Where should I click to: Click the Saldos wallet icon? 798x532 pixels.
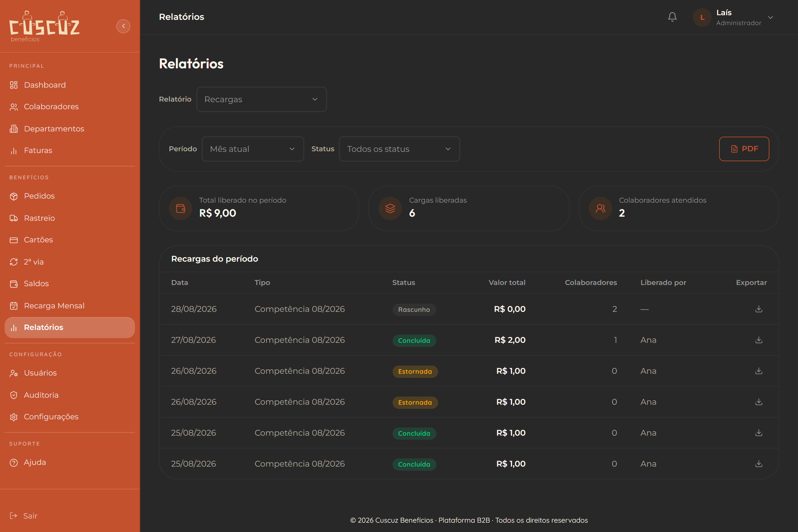[x=13, y=284]
